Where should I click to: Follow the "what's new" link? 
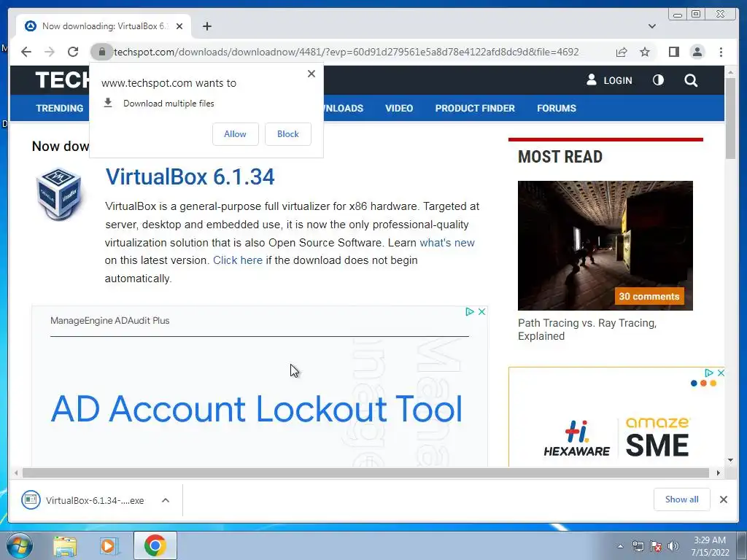[x=447, y=242]
